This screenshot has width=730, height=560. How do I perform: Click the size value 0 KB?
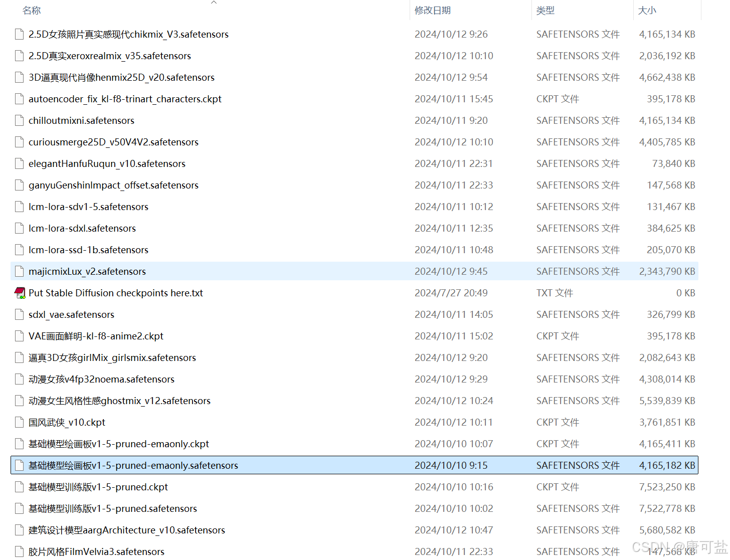point(685,293)
